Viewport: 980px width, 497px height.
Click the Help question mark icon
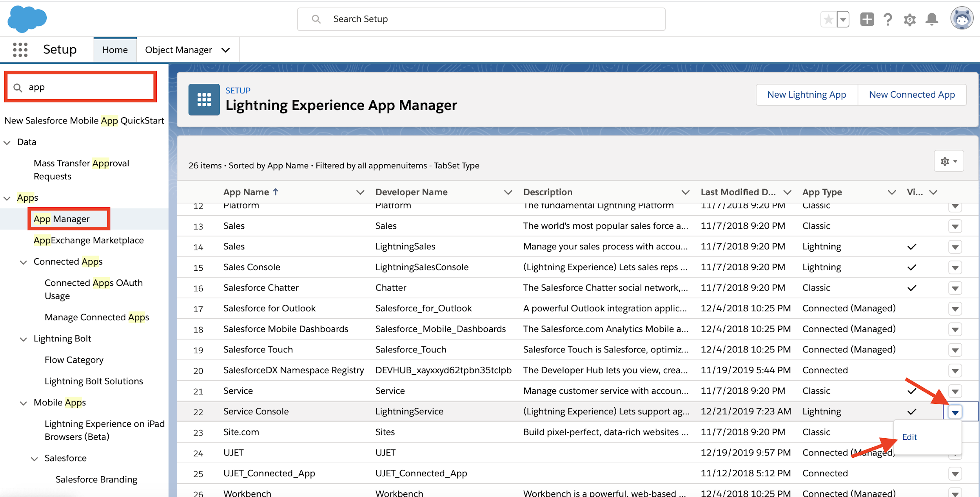(888, 19)
